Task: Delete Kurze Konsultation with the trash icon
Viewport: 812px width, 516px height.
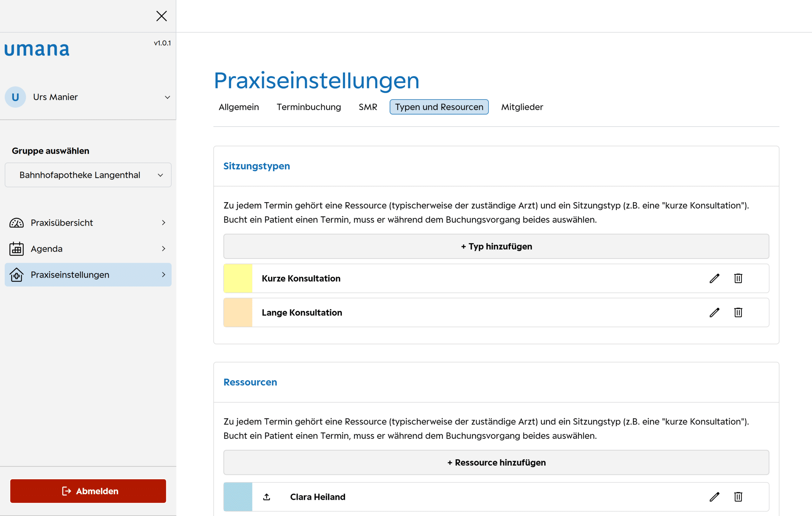Action: (738, 278)
